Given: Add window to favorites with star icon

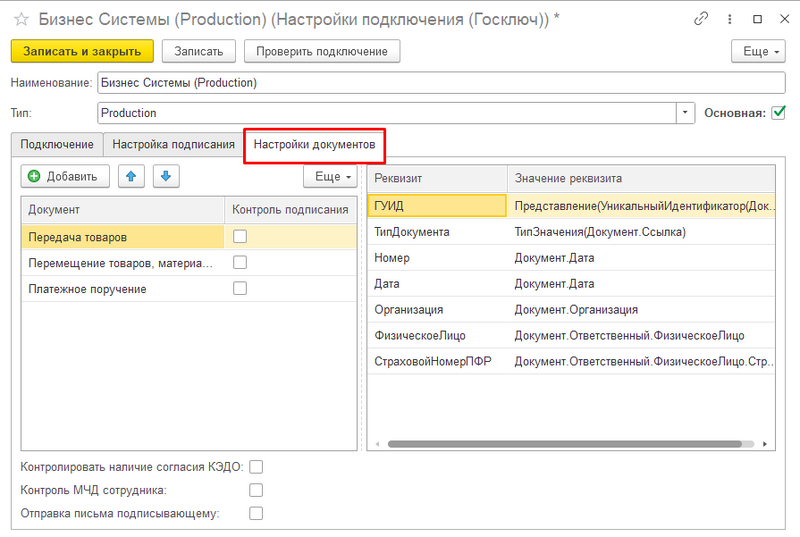Looking at the screenshot, I should [21, 19].
